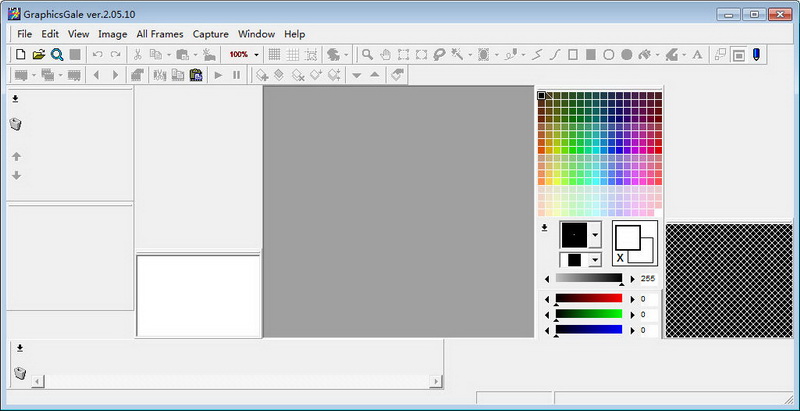Select the Hand pan tool

tap(386, 55)
